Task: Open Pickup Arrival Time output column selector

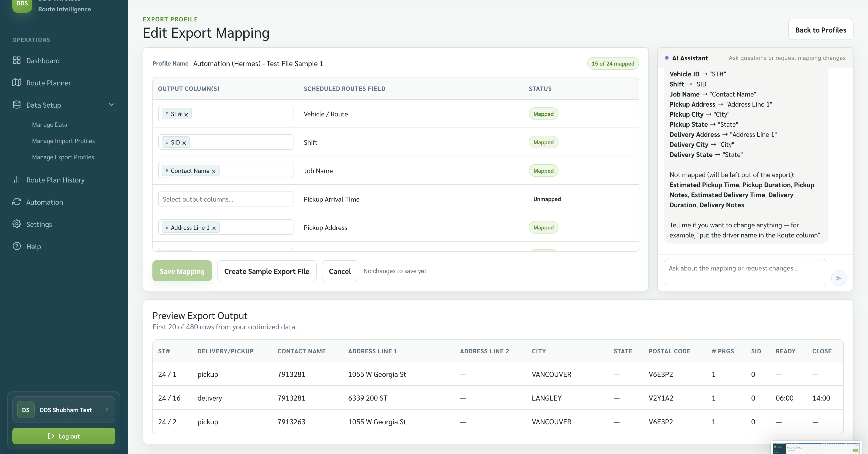Action: click(226, 199)
